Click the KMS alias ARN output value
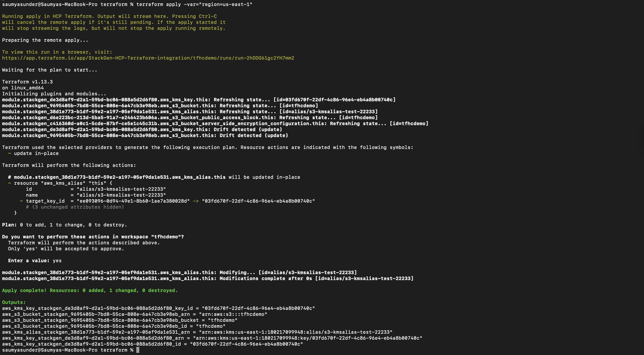 pyautogui.click(x=296, y=332)
